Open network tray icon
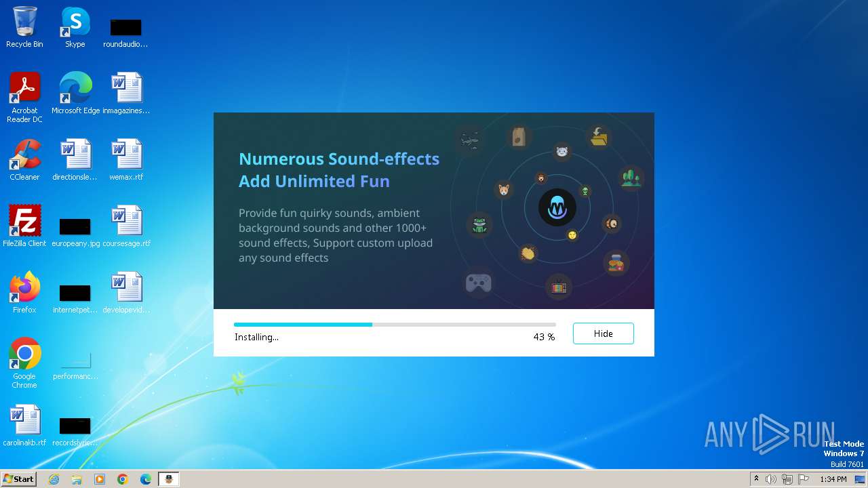Image resolution: width=868 pixels, height=488 pixels. (787, 479)
